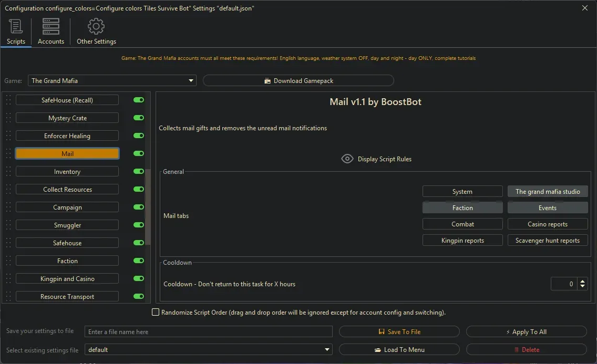
Task: Open existing settings file dropdown
Action: 208,349
